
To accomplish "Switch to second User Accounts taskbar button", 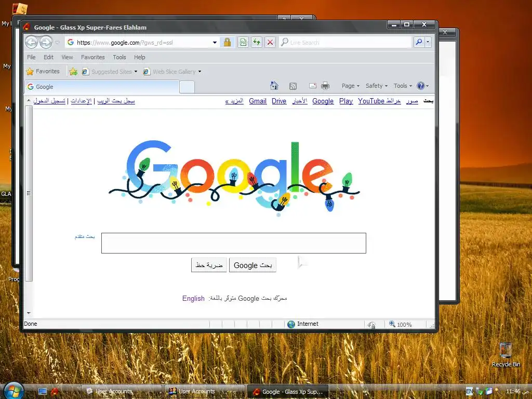I will (x=205, y=391).
